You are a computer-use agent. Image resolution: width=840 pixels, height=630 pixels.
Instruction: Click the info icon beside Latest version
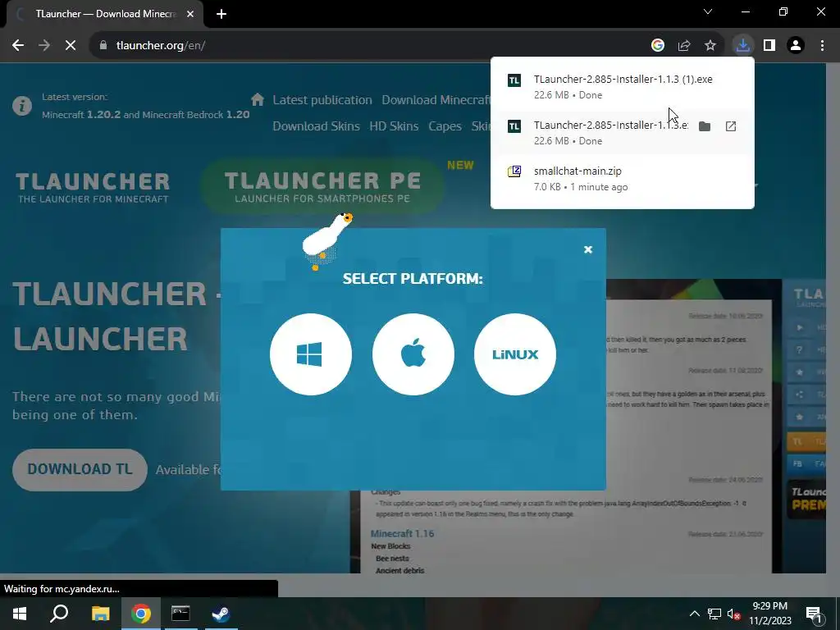click(x=22, y=106)
